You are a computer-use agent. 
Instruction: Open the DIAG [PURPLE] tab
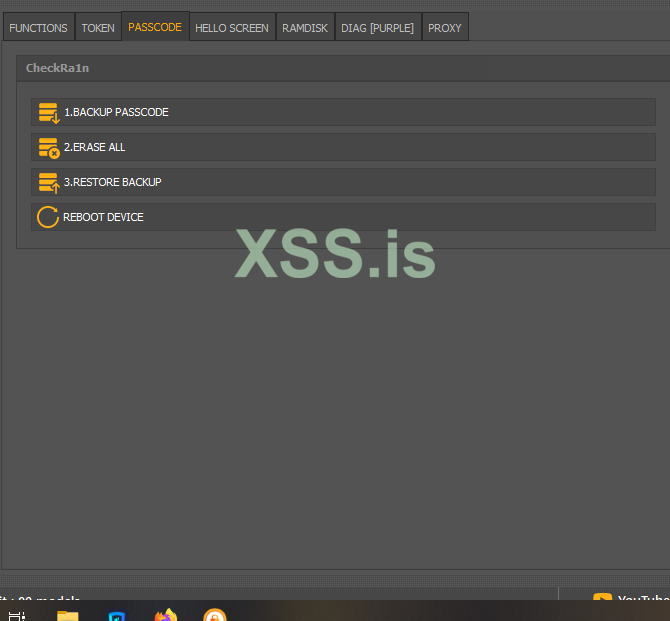[378, 27]
